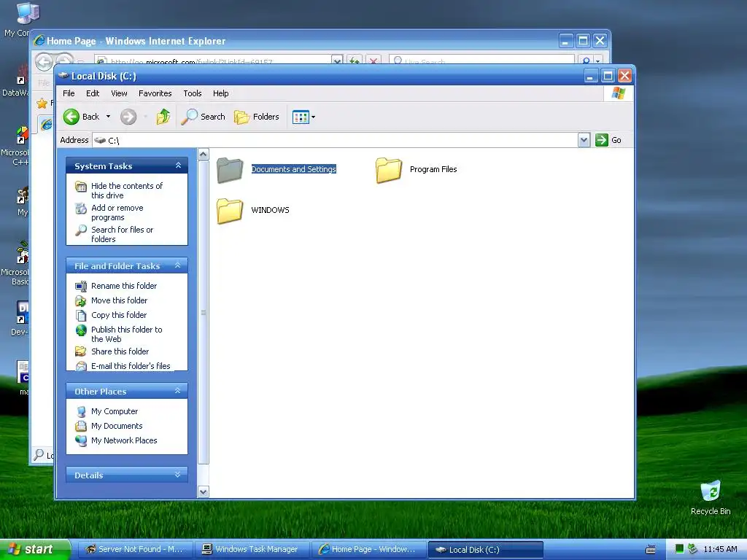Click Internet Explorer Back button behind
Screen dimensions: 747x560
[44, 61]
